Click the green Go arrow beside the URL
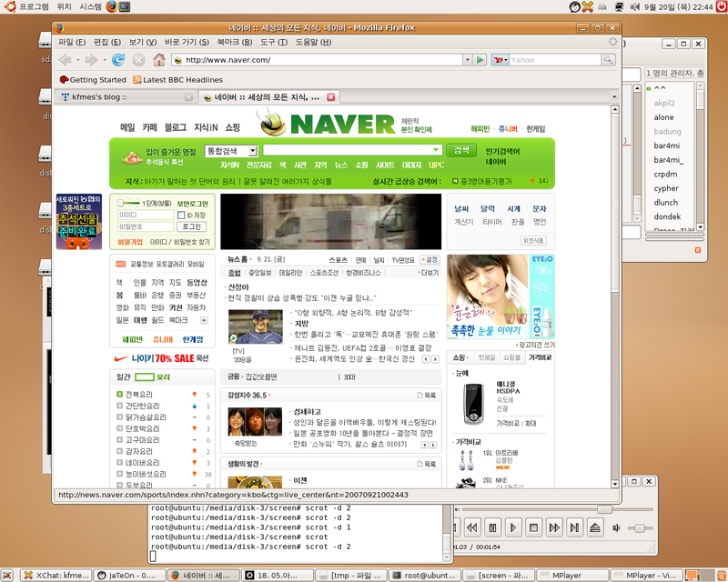The height and width of the screenshot is (582, 728). [x=480, y=60]
